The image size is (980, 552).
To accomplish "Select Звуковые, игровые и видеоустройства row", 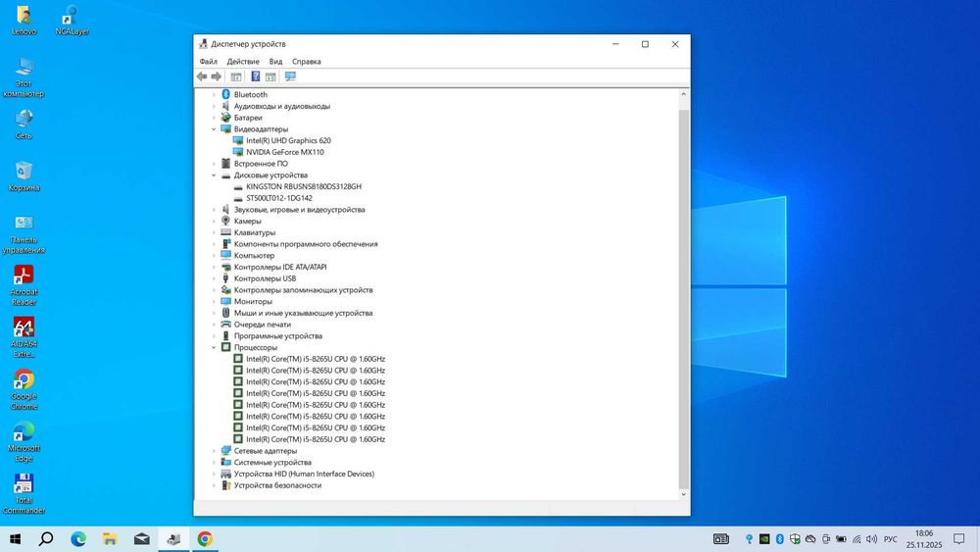I will [x=299, y=210].
